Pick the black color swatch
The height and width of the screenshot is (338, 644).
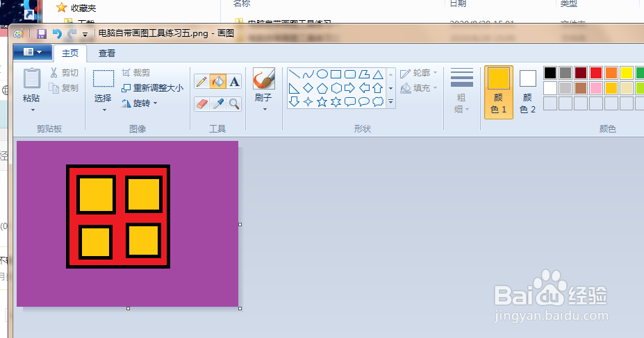(550, 73)
